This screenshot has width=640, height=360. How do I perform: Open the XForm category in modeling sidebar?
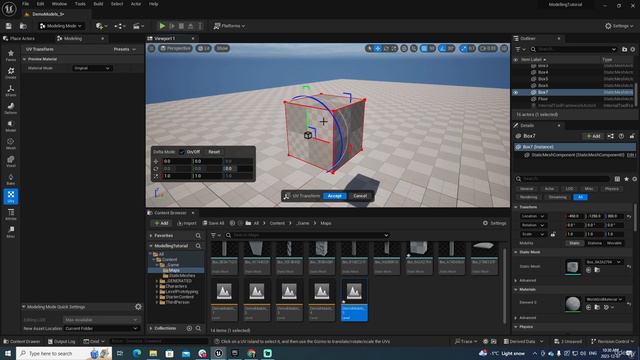pyautogui.click(x=11, y=91)
